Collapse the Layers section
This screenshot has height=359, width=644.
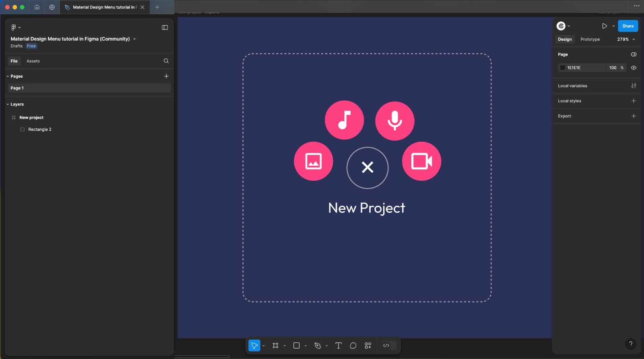click(8, 104)
